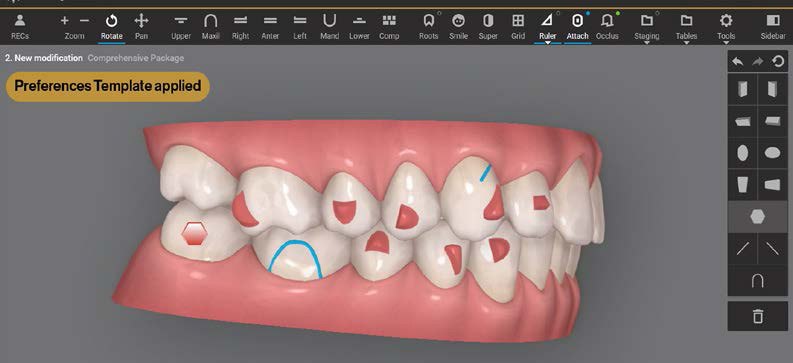Switch to the Upper arch view
The height and width of the screenshot is (363, 793).
pos(181,27)
